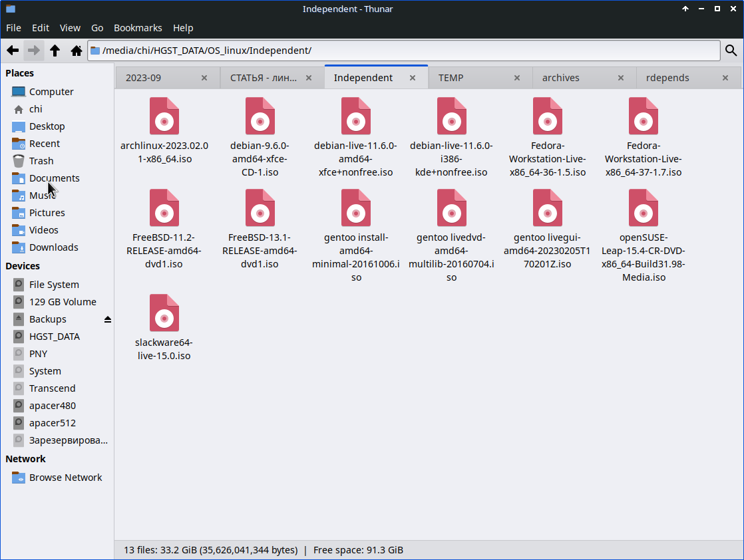
Task: Open the Help menu
Action: click(x=183, y=28)
